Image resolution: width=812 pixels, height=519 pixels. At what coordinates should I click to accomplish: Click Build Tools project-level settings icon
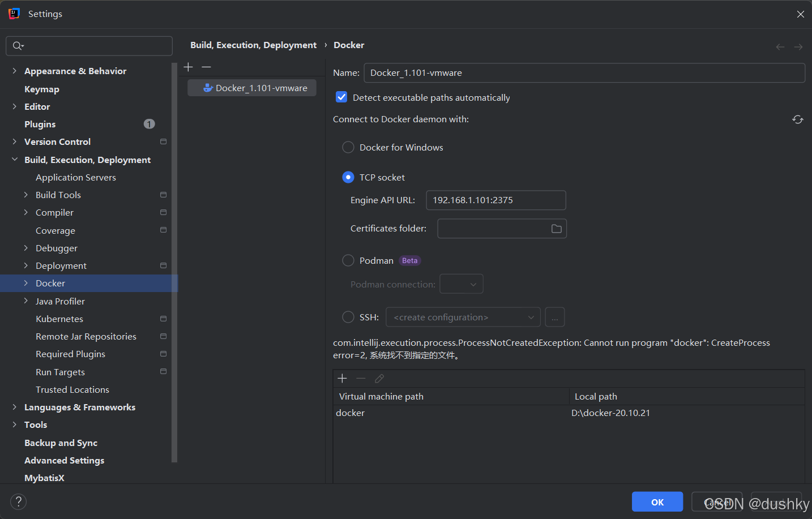coord(163,195)
